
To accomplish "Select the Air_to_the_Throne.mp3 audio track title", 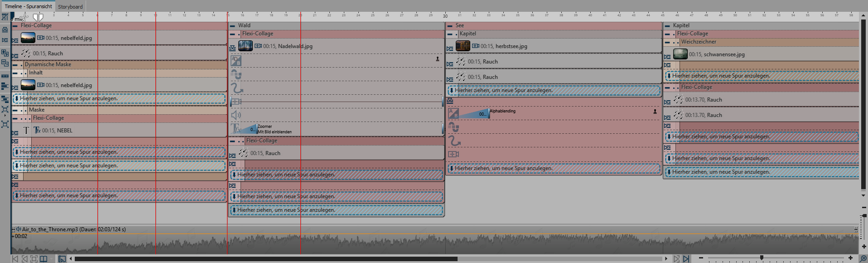I will coord(74,229).
